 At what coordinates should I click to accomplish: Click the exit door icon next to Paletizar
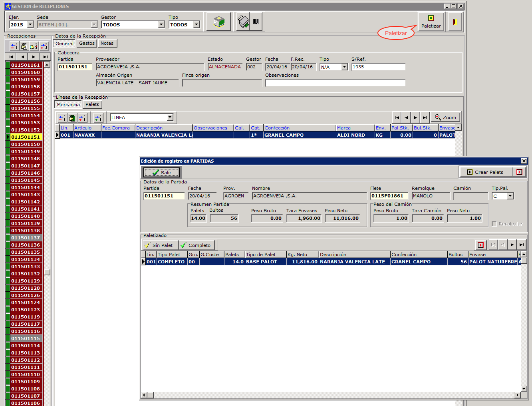click(455, 22)
